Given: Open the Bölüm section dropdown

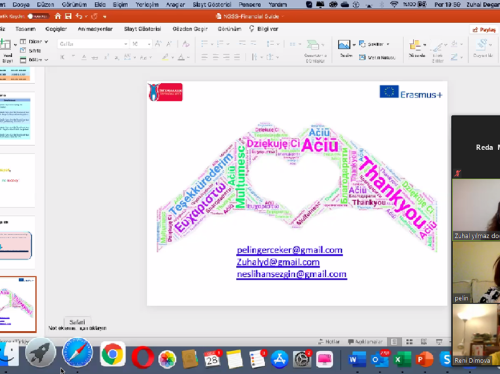Looking at the screenshot, I should tap(34, 60).
